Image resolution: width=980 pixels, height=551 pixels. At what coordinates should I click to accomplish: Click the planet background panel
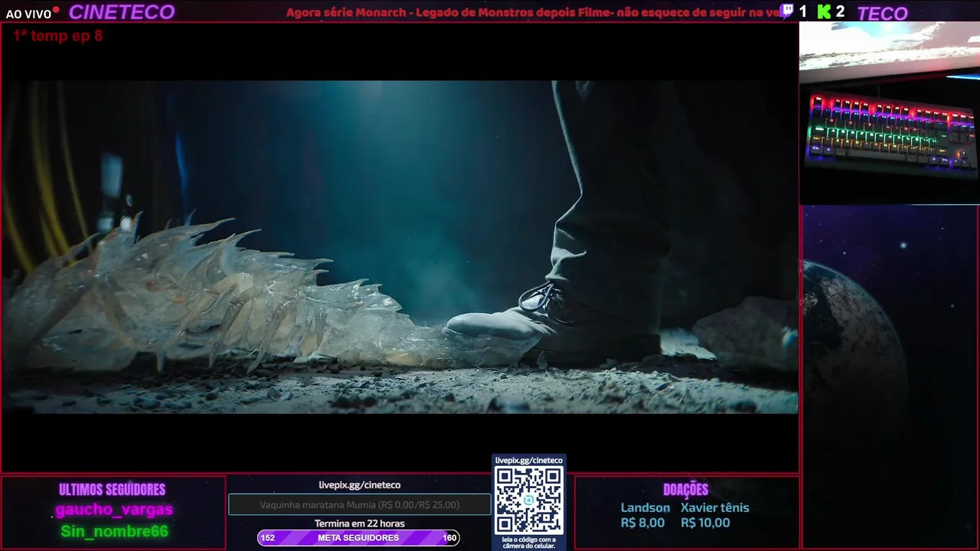tap(890, 377)
